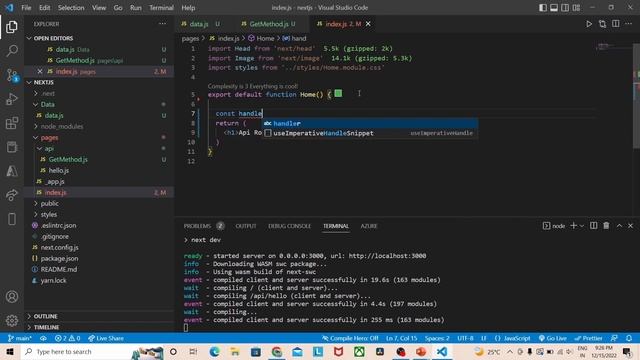Open the Search view in activity bar
640x360 pixels.
pyautogui.click(x=12, y=51)
